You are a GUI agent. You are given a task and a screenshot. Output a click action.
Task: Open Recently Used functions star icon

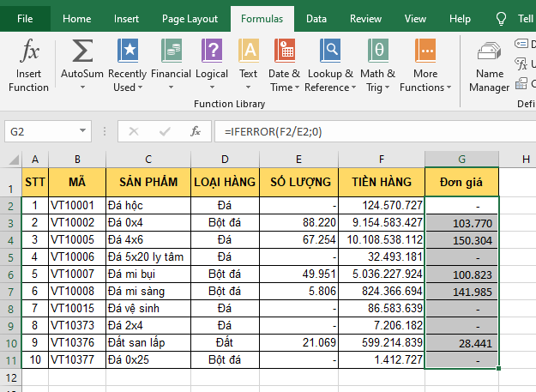127,53
